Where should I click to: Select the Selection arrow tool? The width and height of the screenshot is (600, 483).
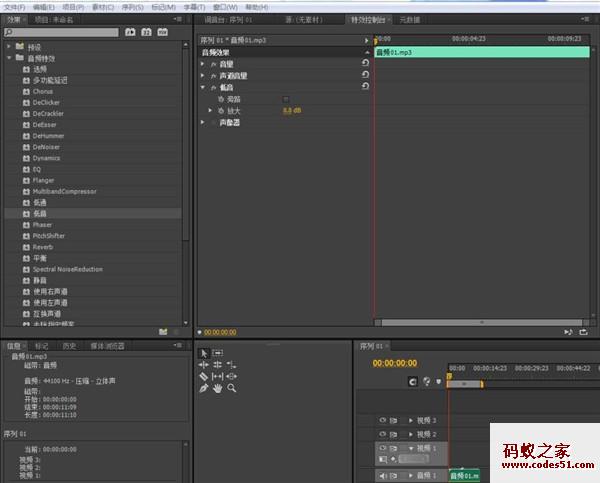tap(204, 353)
